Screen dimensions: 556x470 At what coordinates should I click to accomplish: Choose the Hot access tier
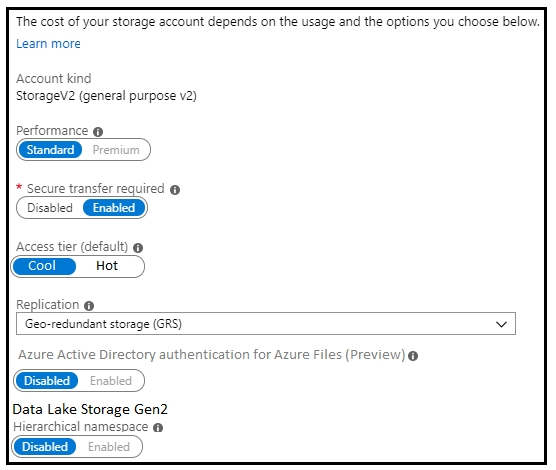pos(107,266)
